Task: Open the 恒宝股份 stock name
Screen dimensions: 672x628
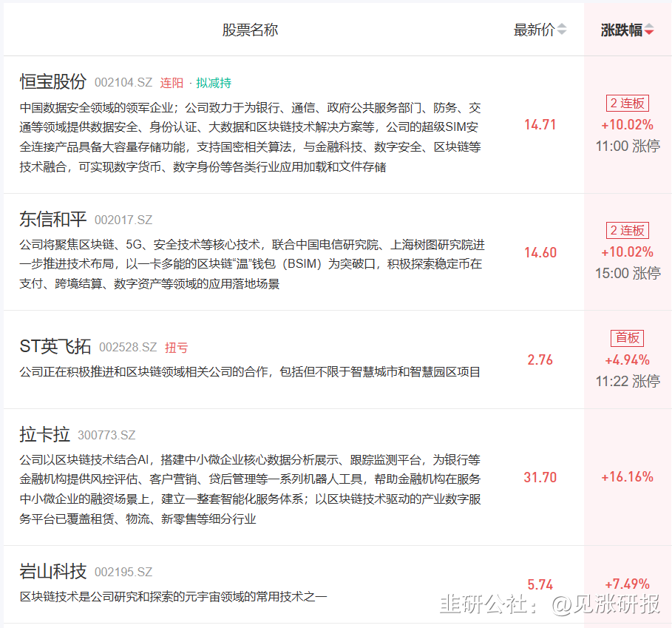Action: coord(53,81)
